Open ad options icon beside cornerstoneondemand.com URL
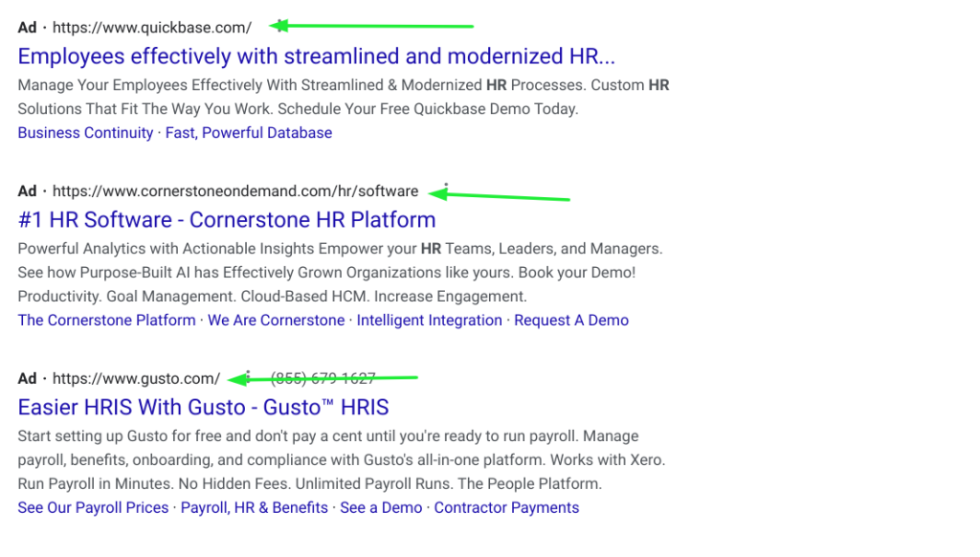Image resolution: width=980 pixels, height=557 pixels. pyautogui.click(x=445, y=189)
